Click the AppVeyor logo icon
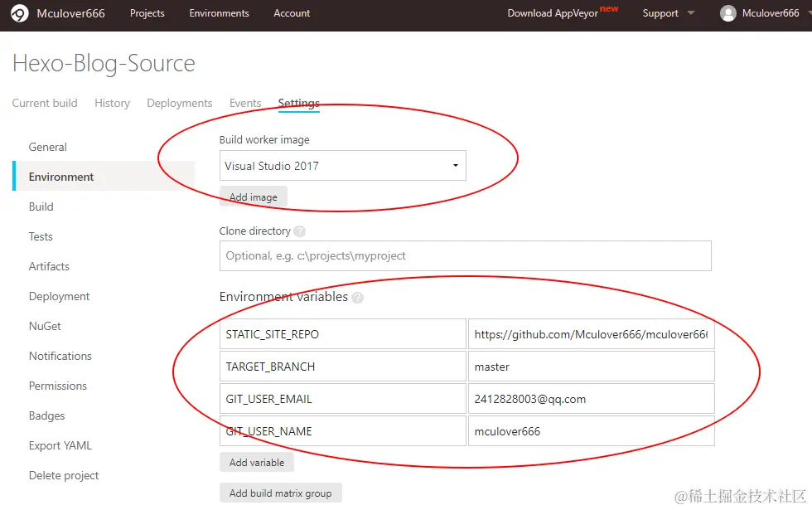This screenshot has height=510, width=812. tap(20, 13)
